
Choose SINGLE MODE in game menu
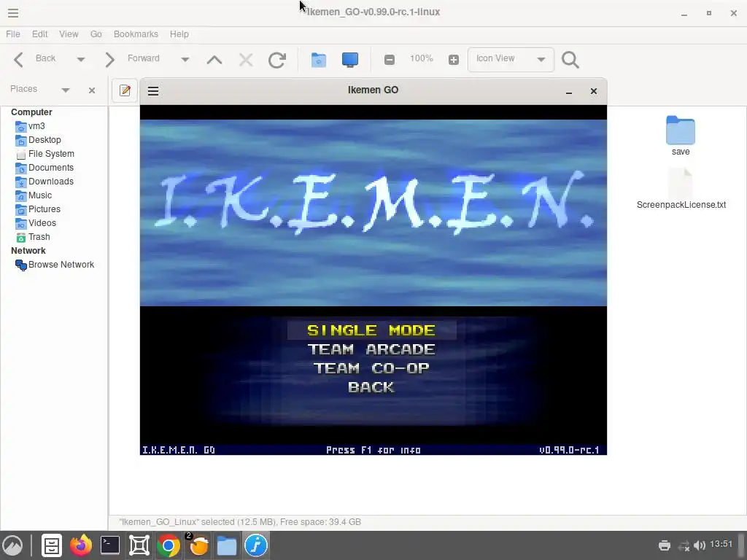(371, 330)
